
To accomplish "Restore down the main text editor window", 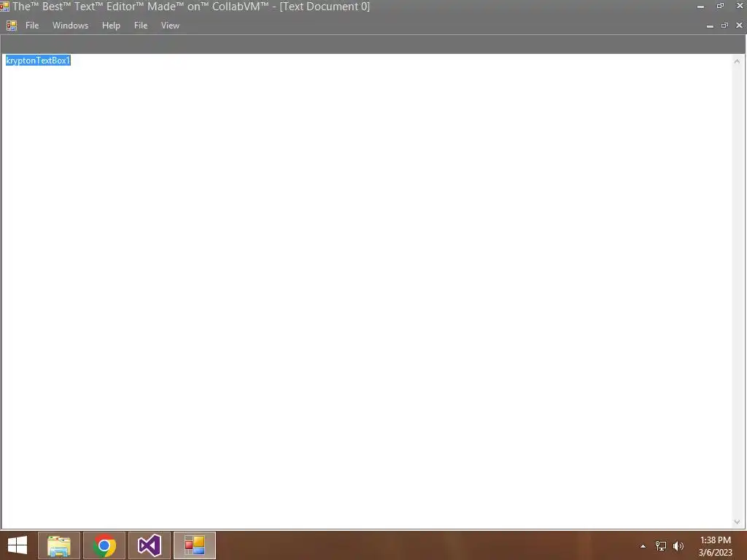I will point(720,6).
